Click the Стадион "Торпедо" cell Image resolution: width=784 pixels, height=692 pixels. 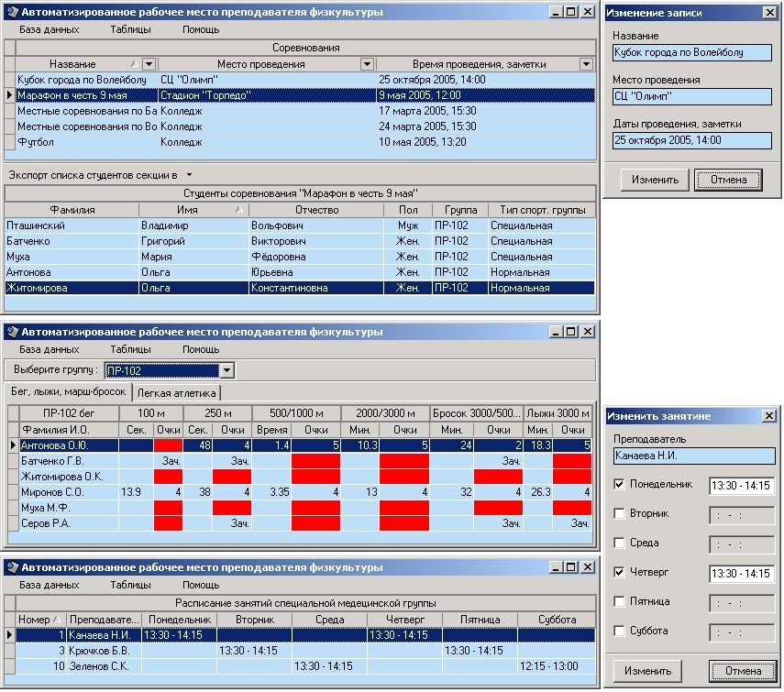pyautogui.click(x=267, y=95)
